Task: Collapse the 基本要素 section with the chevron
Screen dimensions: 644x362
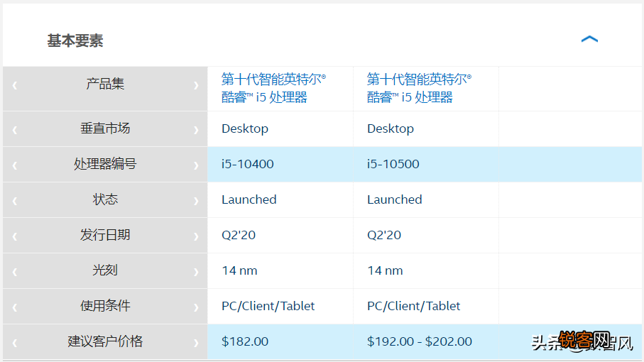Action: pos(589,40)
